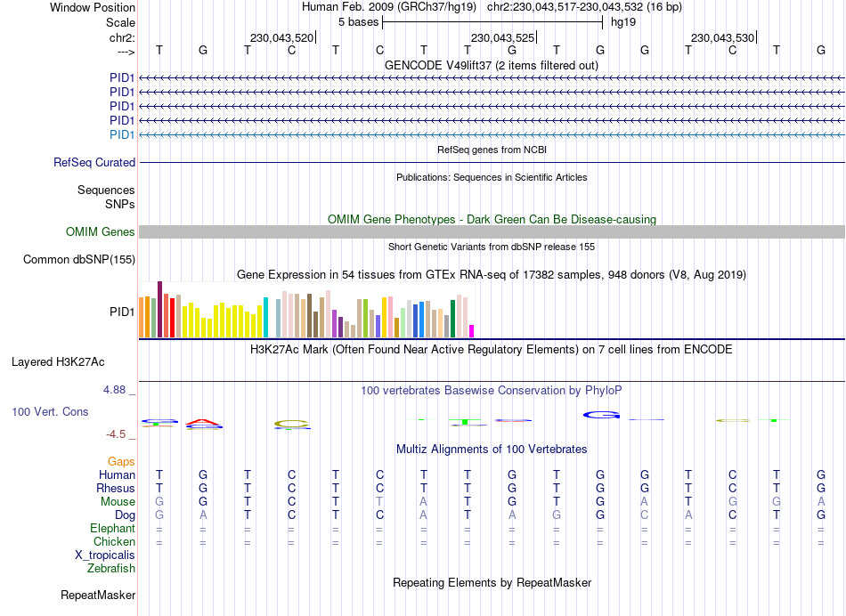
Task: Select the Chicken alignment row label
Action: (x=114, y=541)
